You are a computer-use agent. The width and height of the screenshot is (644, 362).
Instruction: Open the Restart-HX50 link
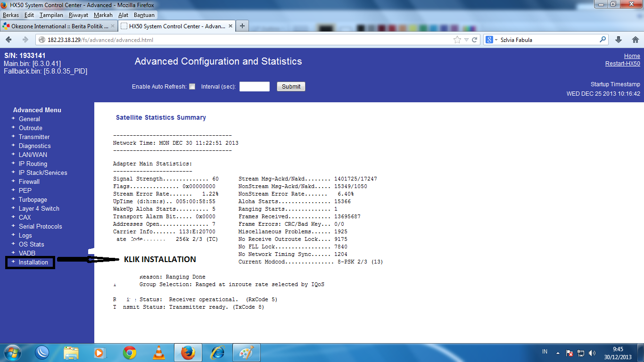click(622, 63)
